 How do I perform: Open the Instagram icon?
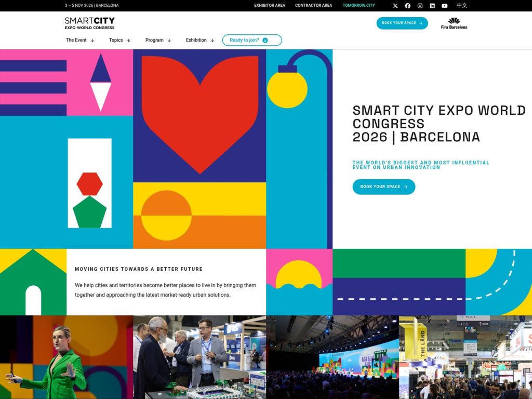(420, 6)
